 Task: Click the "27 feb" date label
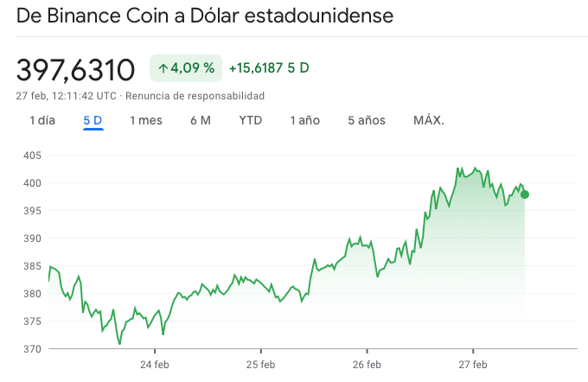pos(473,364)
